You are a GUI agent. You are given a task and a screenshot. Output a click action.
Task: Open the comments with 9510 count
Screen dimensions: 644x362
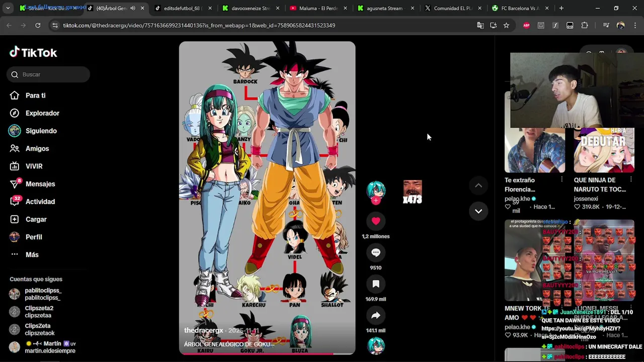tap(376, 252)
